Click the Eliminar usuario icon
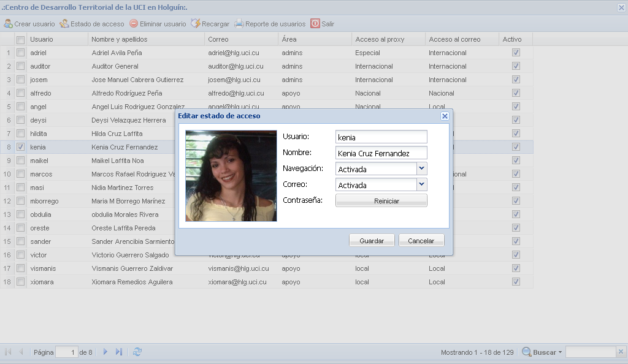628x364 pixels. (x=134, y=24)
